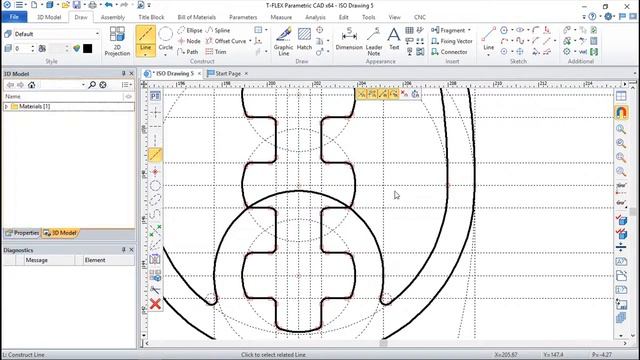This screenshot has width=640, height=360.
Task: Open the Hatch tool
Action: coord(304,39)
